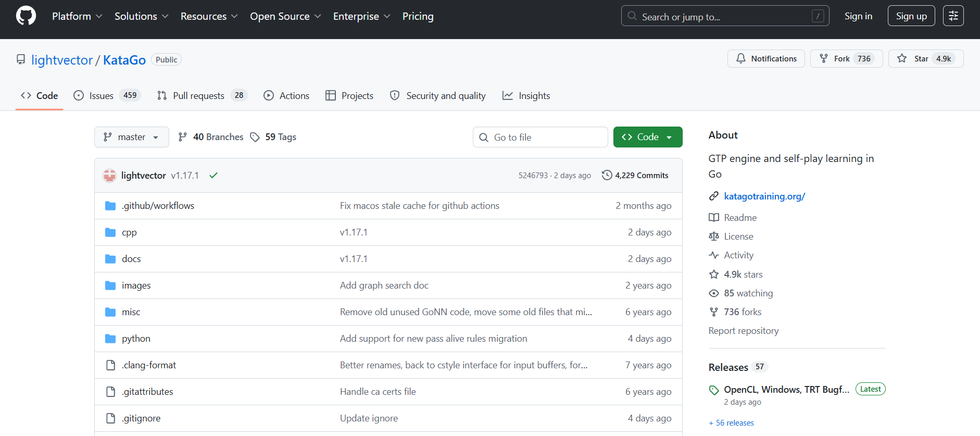Click the eye icon beside 85 watching
Image resolution: width=980 pixels, height=436 pixels.
pos(713,293)
